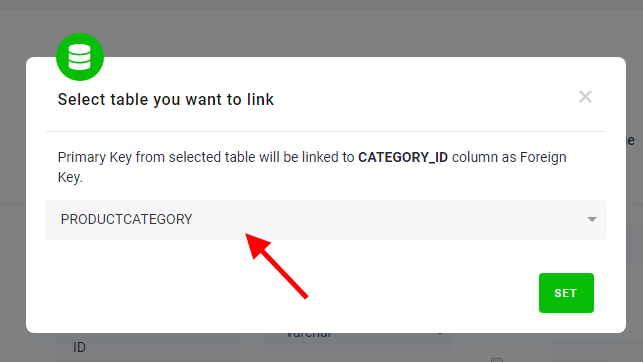Click the Primary Key description text
643x362 pixels.
click(312, 167)
